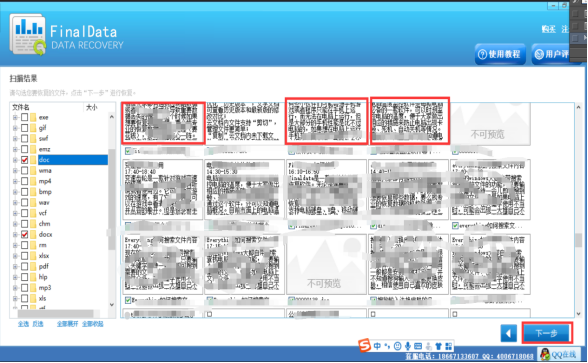
Task: Click the FinalData logo icon
Action: coord(28,35)
